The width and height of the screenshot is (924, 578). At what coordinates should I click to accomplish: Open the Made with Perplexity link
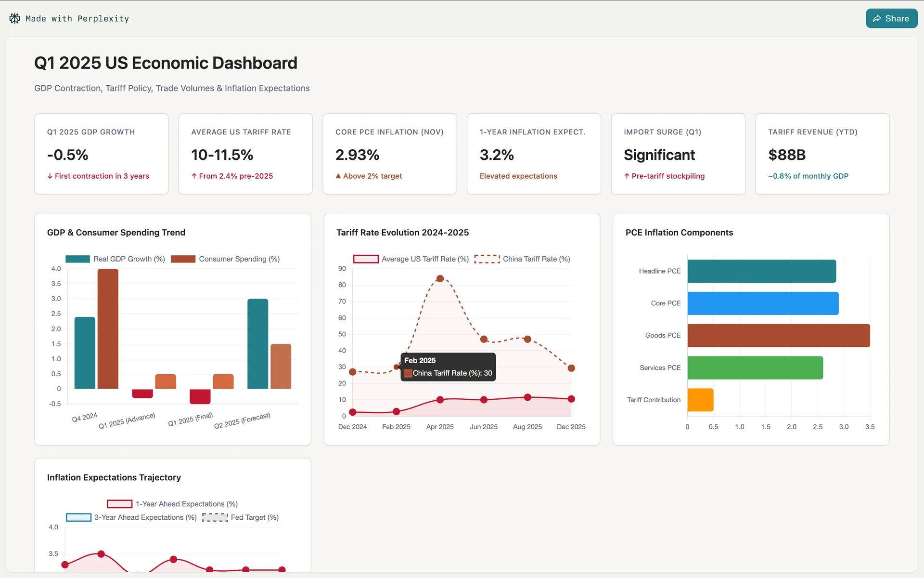click(x=77, y=18)
